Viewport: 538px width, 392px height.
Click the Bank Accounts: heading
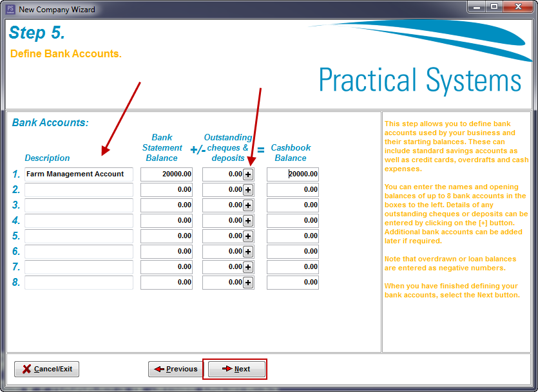point(50,123)
